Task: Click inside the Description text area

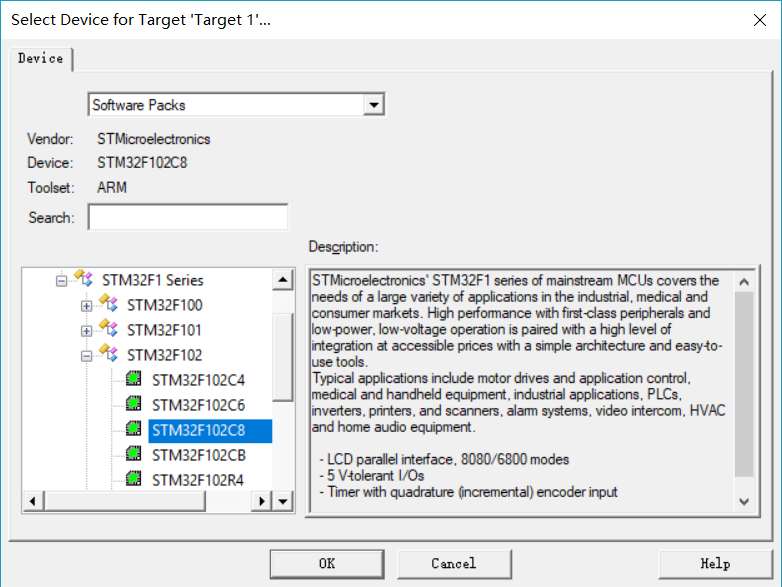Action: (522, 391)
